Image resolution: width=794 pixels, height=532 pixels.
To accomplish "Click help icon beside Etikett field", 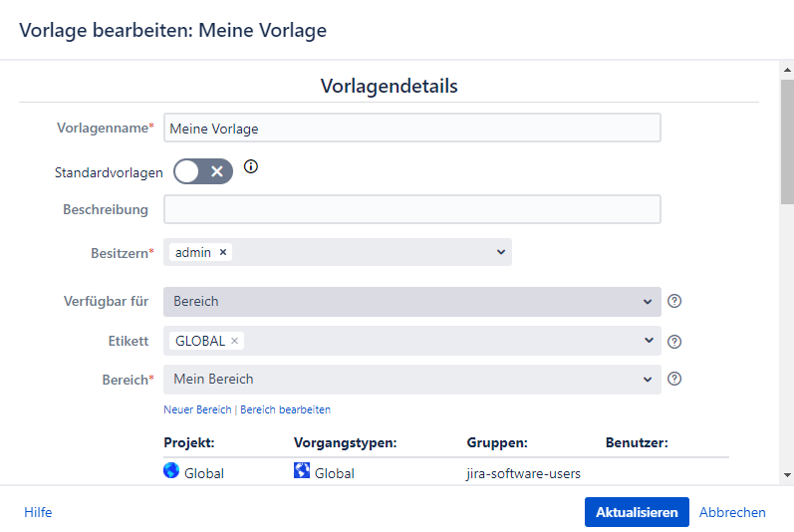I will pos(674,342).
